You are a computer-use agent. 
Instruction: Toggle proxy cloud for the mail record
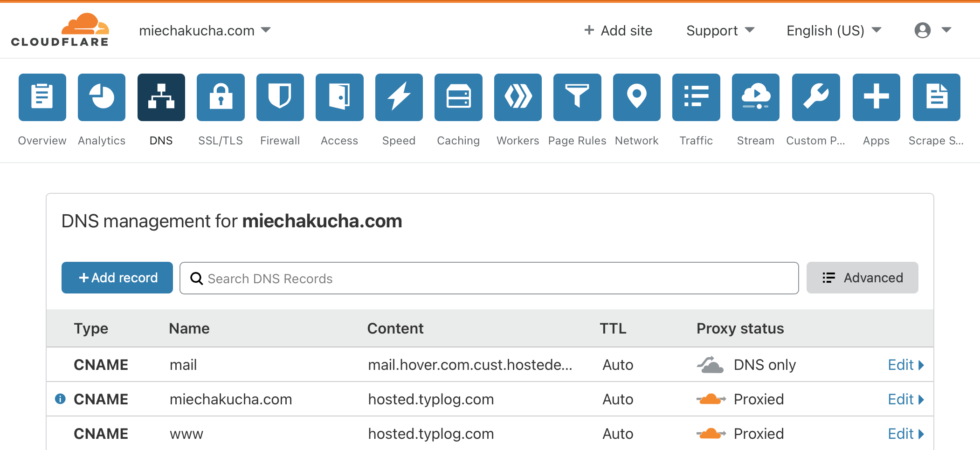click(710, 365)
